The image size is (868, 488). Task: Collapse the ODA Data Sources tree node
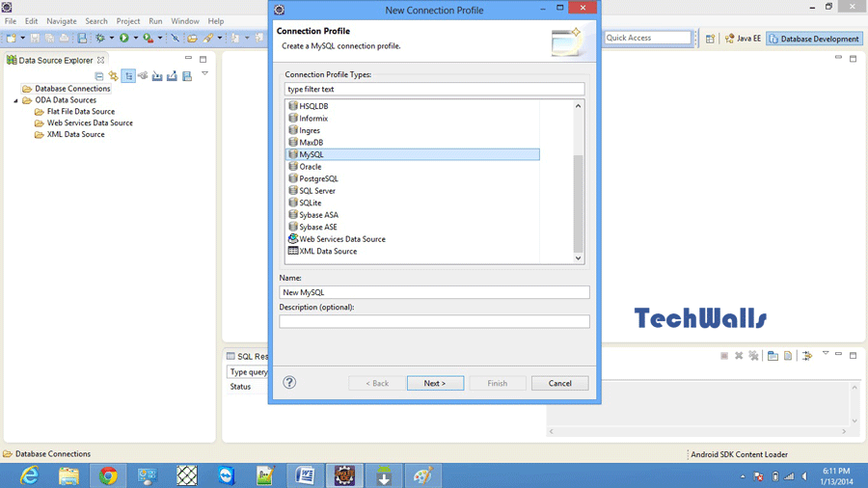pos(15,100)
